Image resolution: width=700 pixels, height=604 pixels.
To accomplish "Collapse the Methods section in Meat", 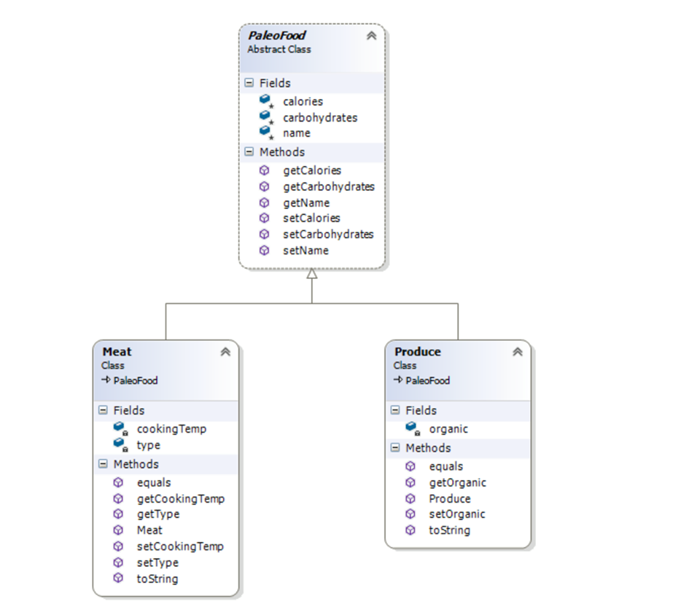I will tap(102, 464).
